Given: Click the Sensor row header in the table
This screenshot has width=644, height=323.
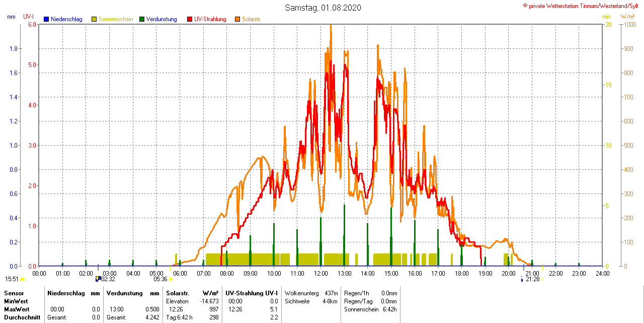Looking at the screenshot, I should coord(13,293).
